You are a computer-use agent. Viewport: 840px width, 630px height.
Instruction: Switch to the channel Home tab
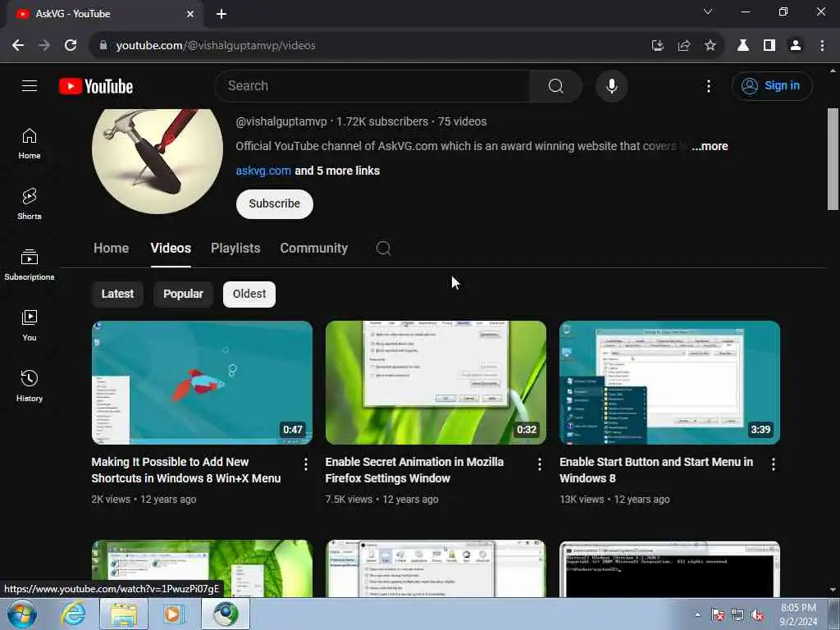point(111,248)
